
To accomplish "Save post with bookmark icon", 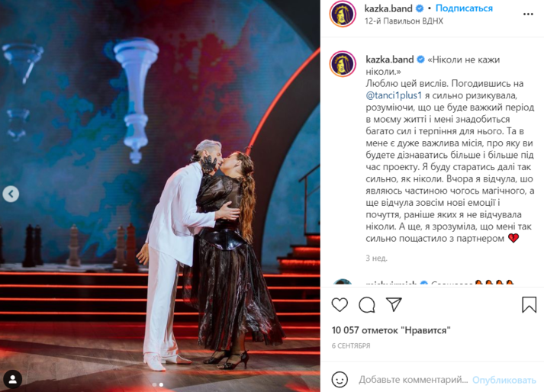I will 529,304.
